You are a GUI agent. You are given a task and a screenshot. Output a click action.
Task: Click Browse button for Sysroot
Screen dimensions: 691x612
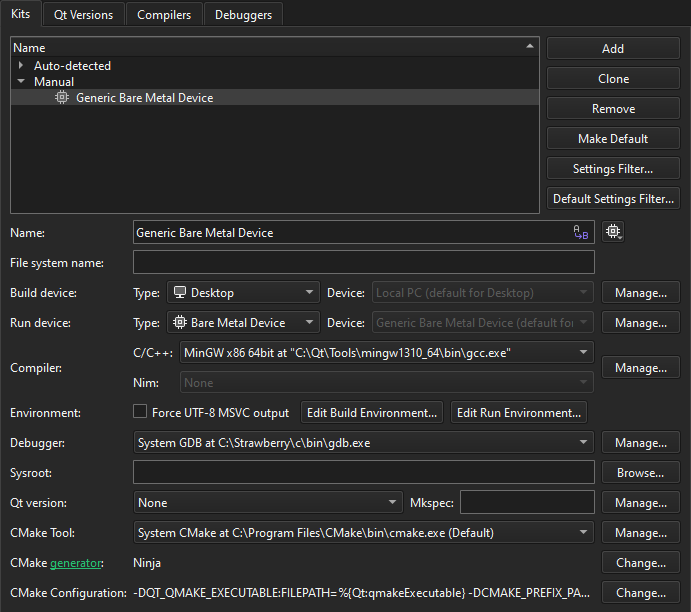tap(640, 473)
